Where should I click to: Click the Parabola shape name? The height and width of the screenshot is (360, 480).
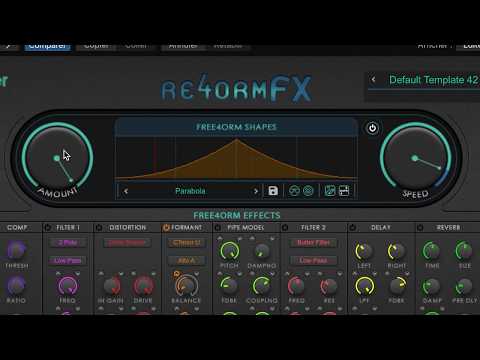point(190,191)
